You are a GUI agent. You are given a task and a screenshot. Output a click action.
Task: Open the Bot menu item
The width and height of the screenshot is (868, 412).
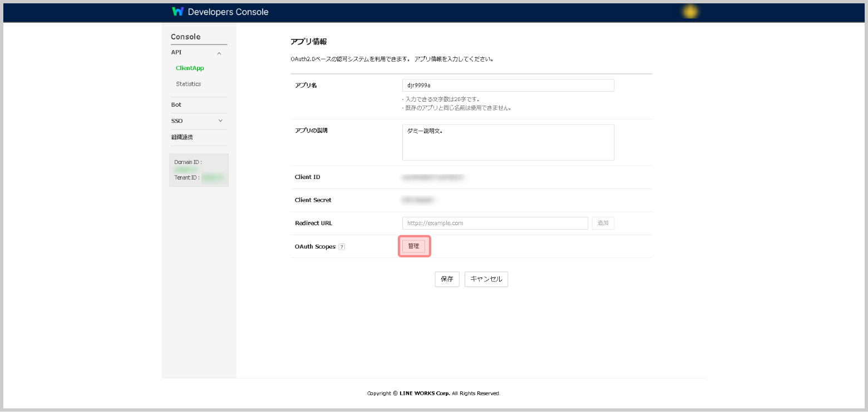pos(176,105)
